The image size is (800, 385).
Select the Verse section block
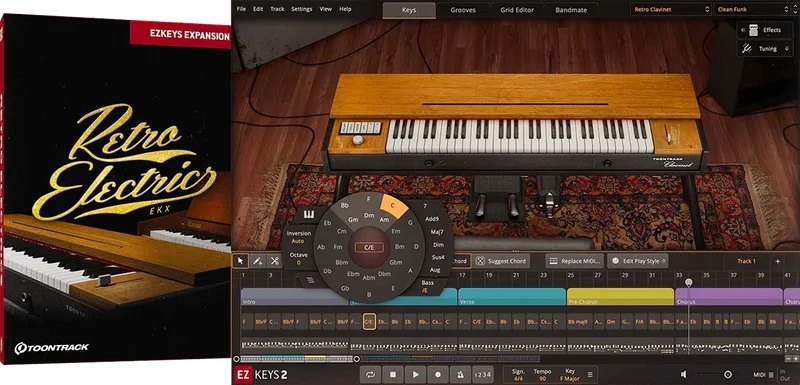pyautogui.click(x=512, y=297)
